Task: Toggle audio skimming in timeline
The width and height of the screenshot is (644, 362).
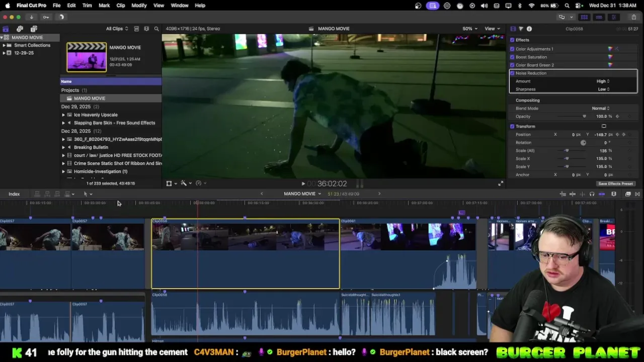Action: [x=582, y=194]
